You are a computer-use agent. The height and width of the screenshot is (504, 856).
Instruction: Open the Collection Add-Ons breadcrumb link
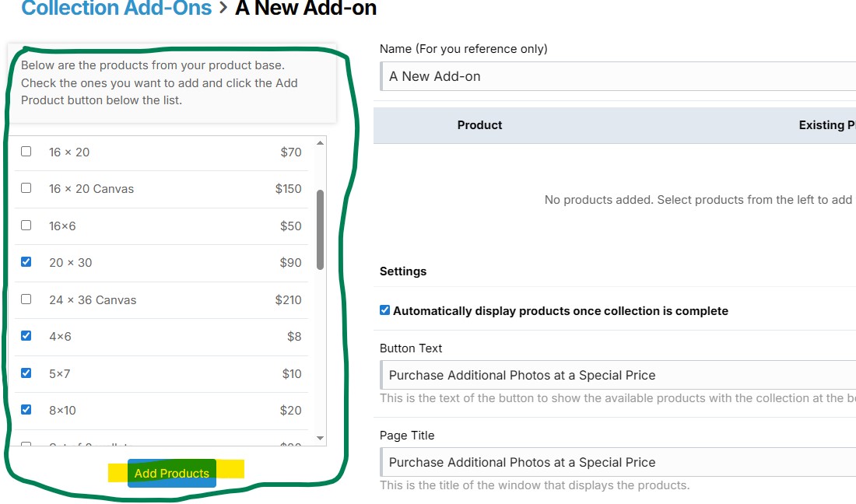pos(116,8)
